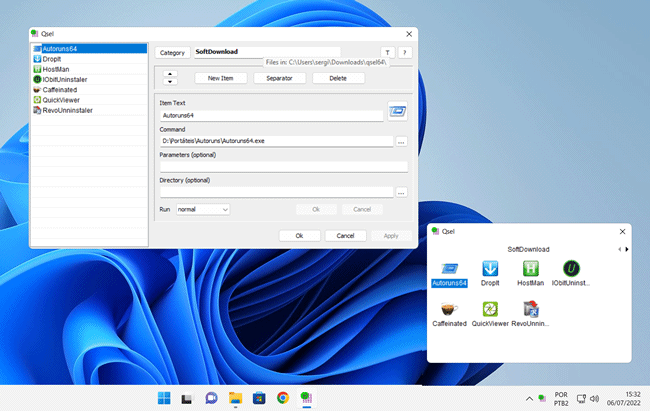Click the Parameters (optional) field
Image resolution: width=650 pixels, height=411 pixels.
(x=284, y=166)
